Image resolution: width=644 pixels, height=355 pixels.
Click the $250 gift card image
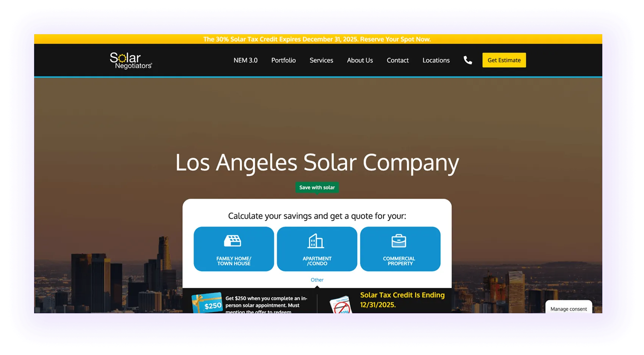tap(207, 303)
